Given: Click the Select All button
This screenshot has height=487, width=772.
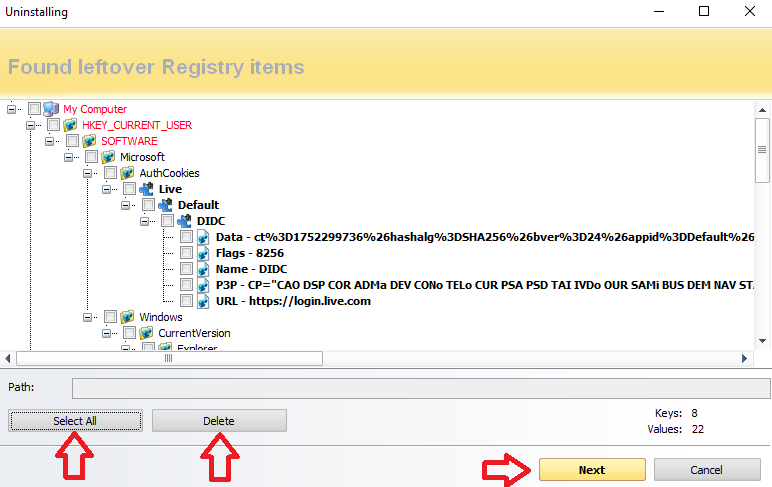Looking at the screenshot, I should click(x=75, y=421).
